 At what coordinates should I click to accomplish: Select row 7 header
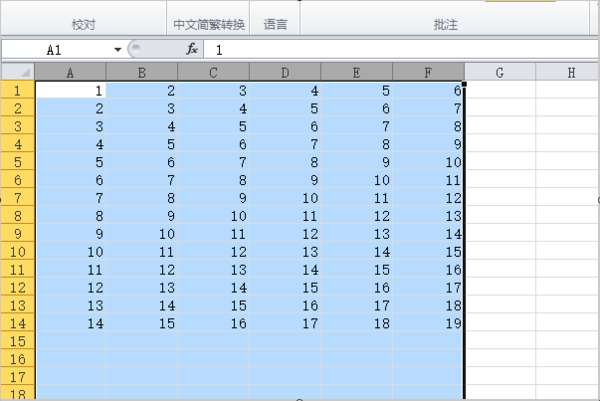coord(18,198)
